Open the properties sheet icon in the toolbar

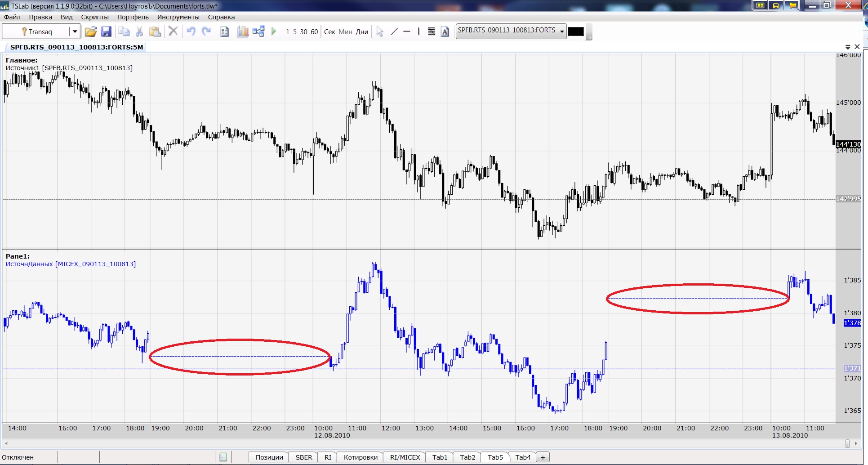click(224, 31)
